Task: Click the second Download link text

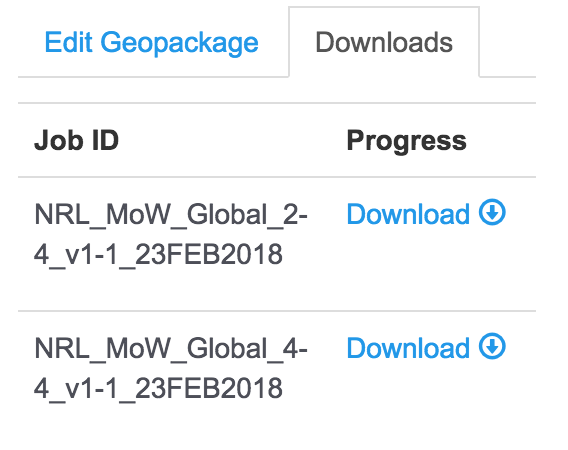Action: tap(408, 348)
